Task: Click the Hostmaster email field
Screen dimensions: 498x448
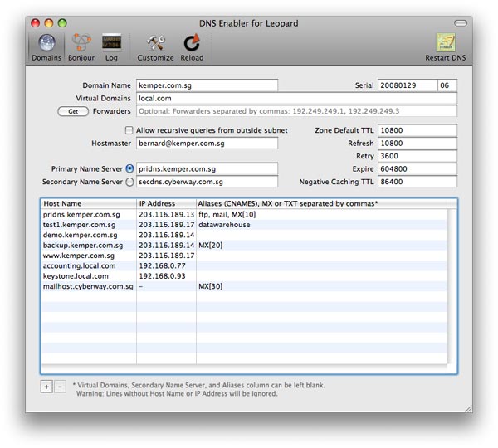Action: 206,144
